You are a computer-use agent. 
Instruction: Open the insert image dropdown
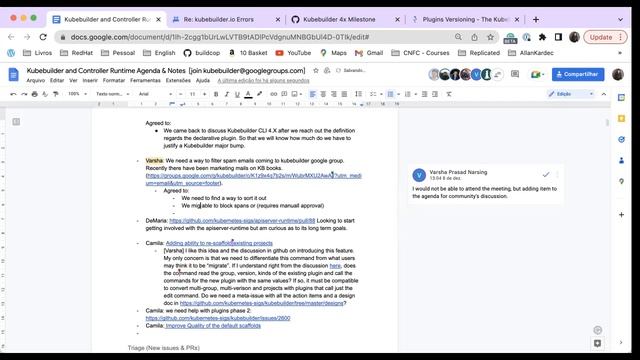[297, 94]
